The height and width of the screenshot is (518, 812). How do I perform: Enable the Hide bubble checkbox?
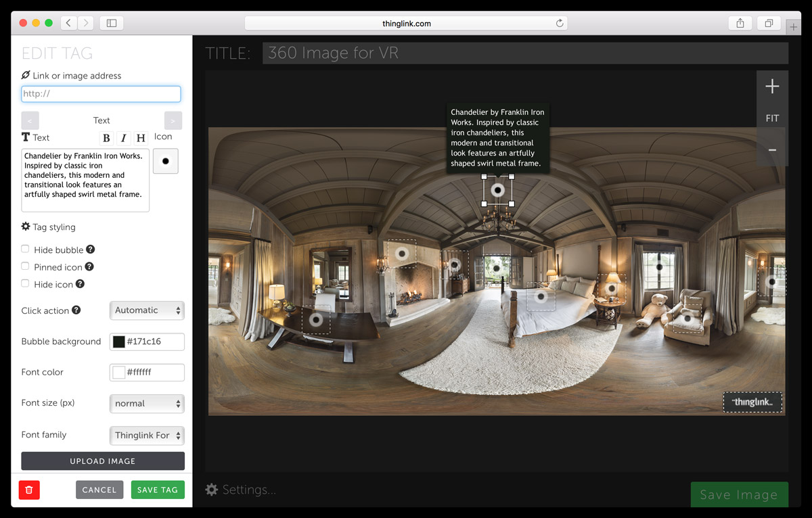[25, 250]
